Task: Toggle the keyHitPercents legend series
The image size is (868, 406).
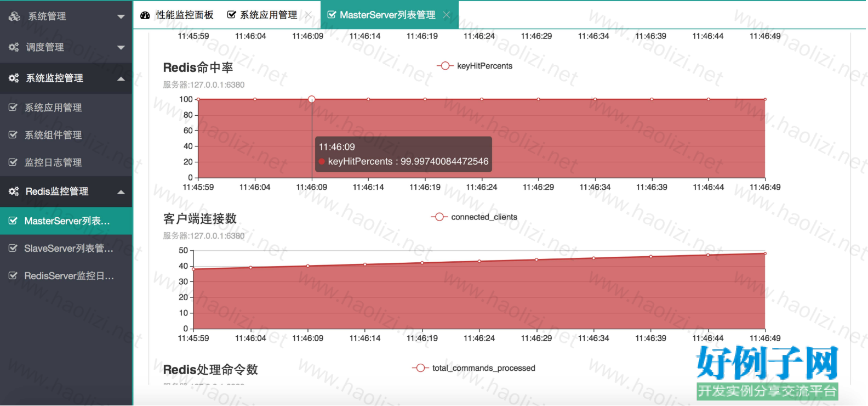Action: (x=475, y=66)
